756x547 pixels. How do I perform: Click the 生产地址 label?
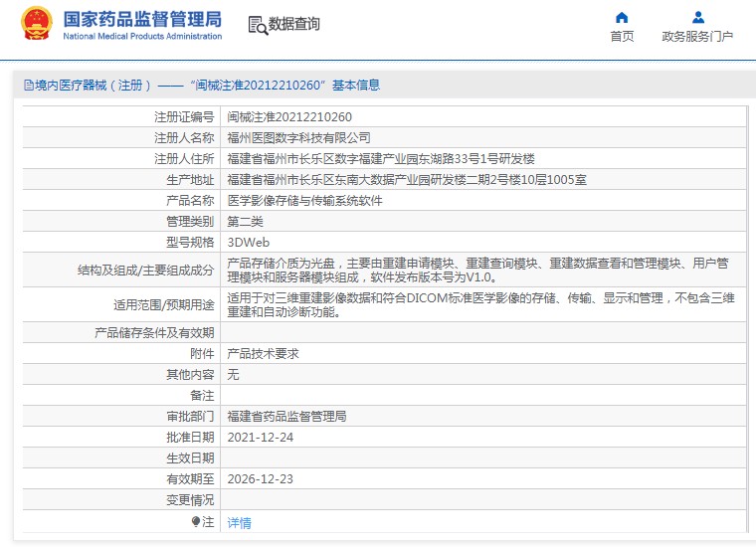(190, 180)
